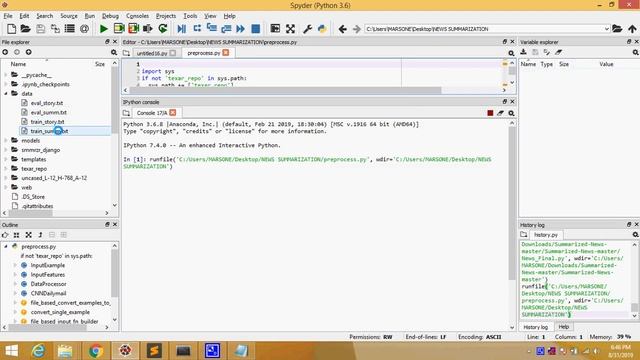Run the file with the green play icon

click(104, 29)
